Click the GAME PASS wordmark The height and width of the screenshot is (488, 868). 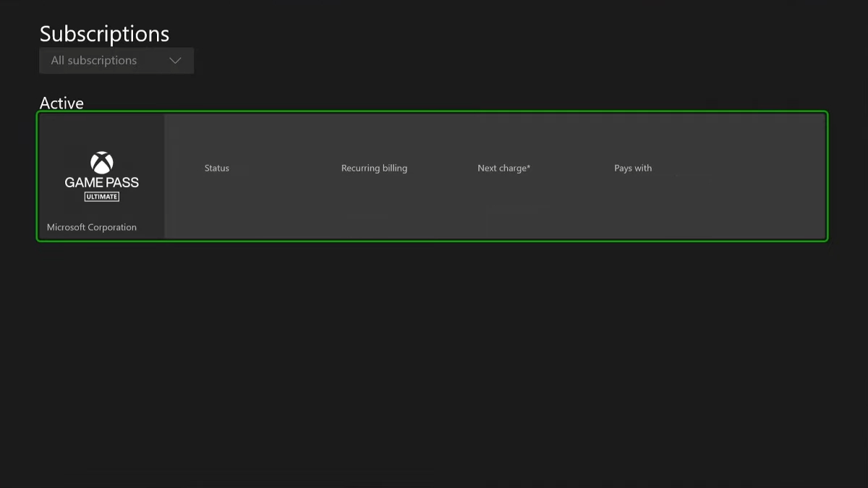tap(100, 182)
